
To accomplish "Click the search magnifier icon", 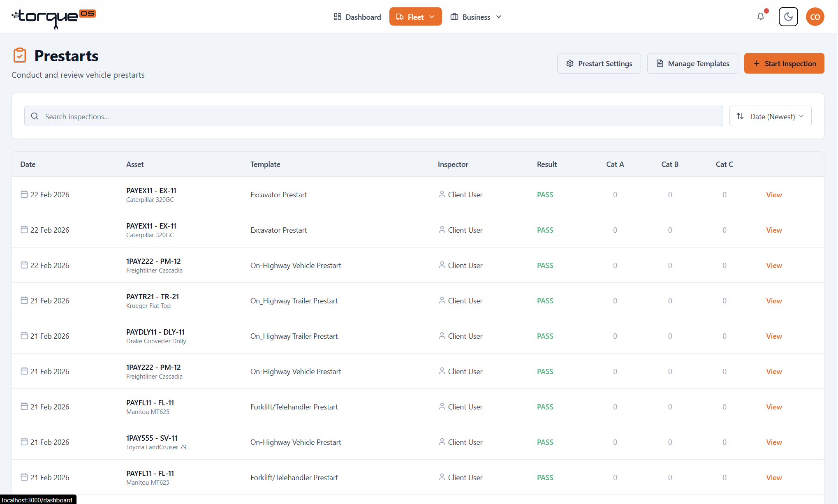I will pos(35,116).
